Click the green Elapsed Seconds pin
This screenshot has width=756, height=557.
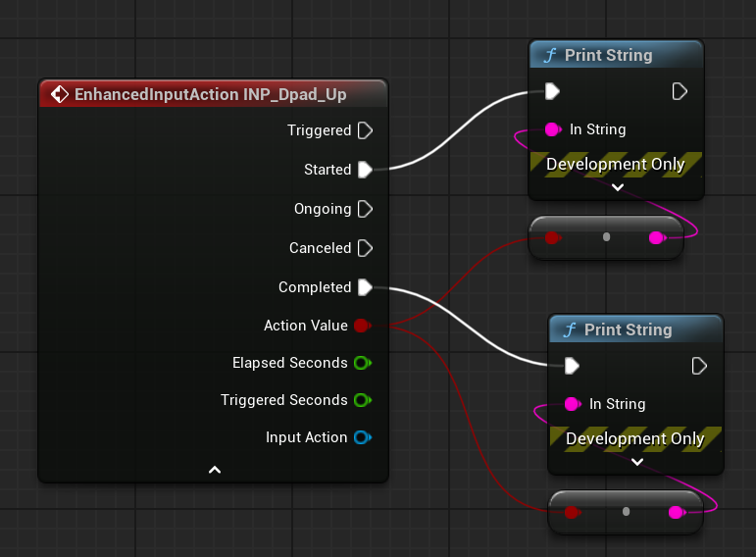tap(362, 363)
